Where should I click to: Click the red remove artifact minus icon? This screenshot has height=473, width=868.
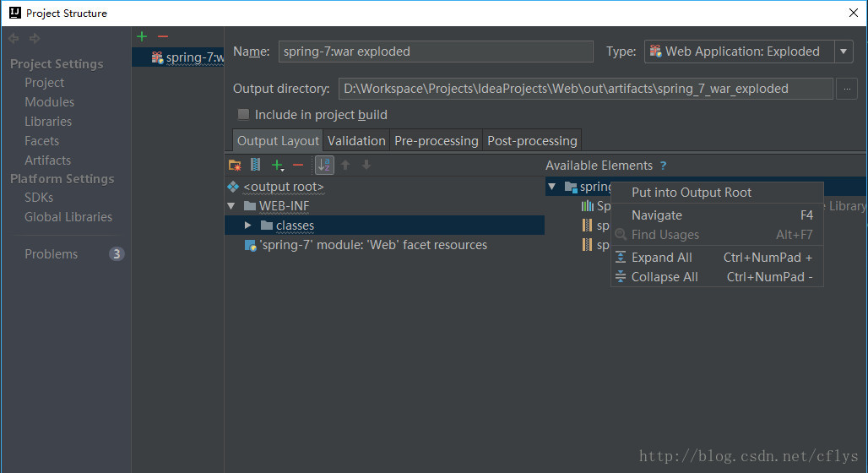[x=163, y=36]
